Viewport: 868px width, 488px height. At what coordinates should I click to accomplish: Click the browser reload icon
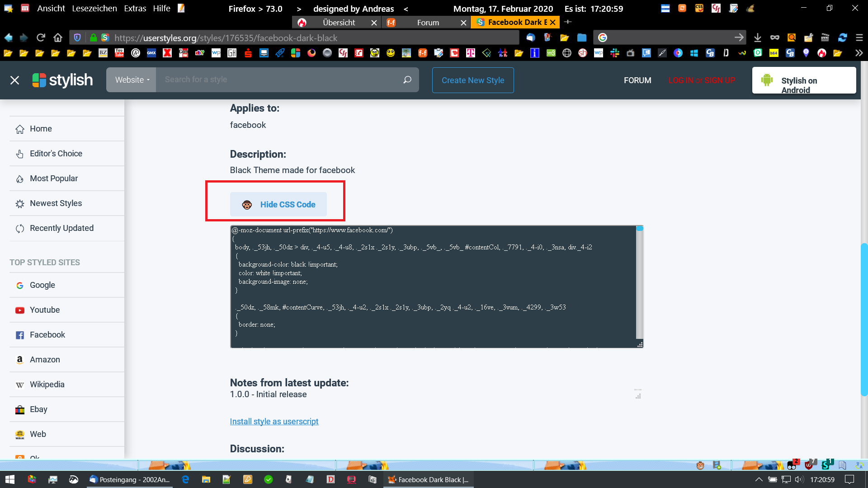pyautogui.click(x=41, y=38)
